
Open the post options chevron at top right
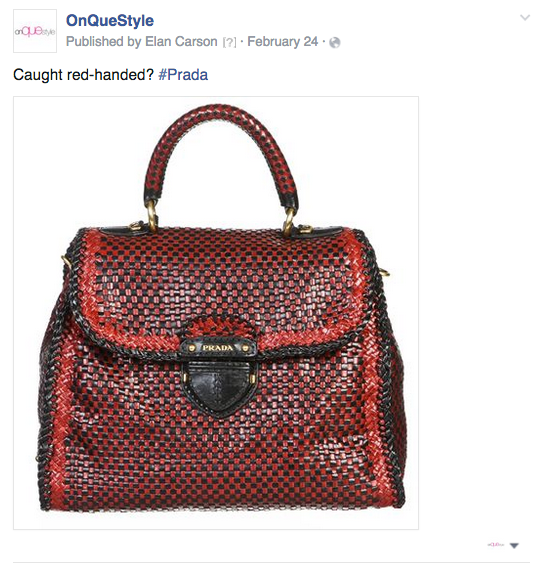pos(525,17)
